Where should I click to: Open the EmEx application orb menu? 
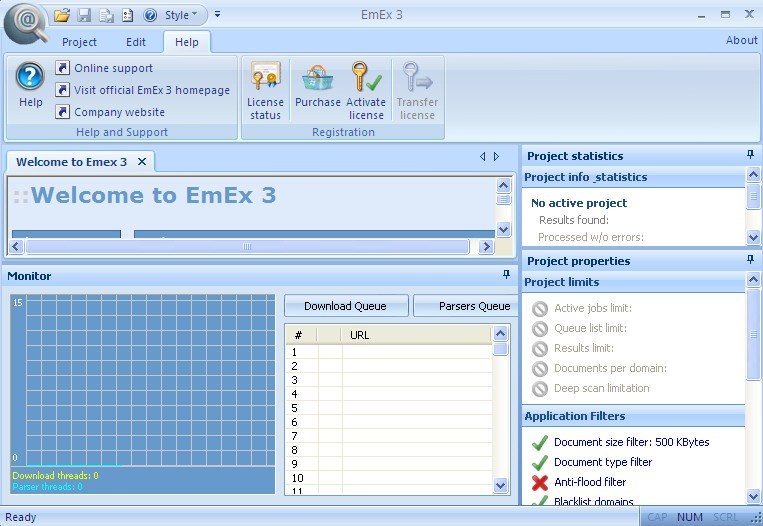tap(26, 23)
